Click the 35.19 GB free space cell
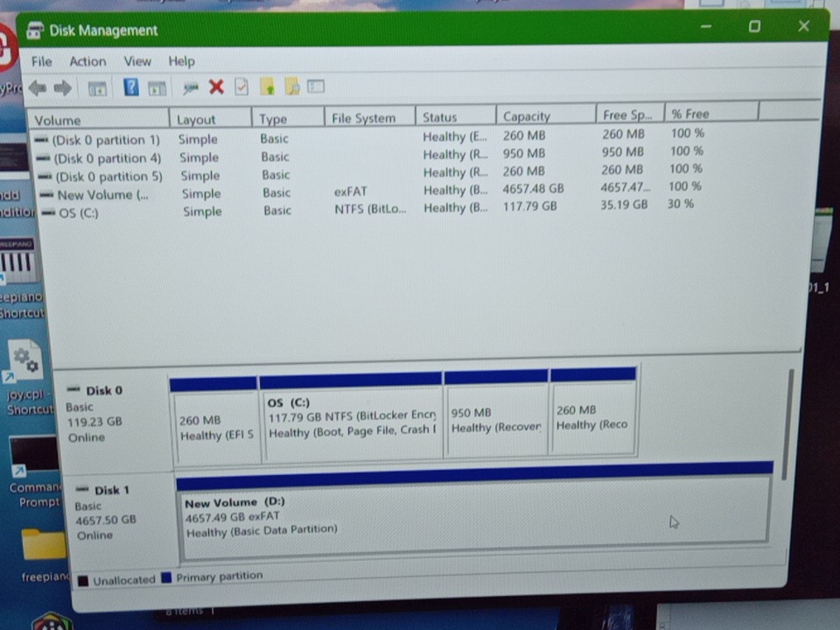840x630 pixels. tap(624, 205)
